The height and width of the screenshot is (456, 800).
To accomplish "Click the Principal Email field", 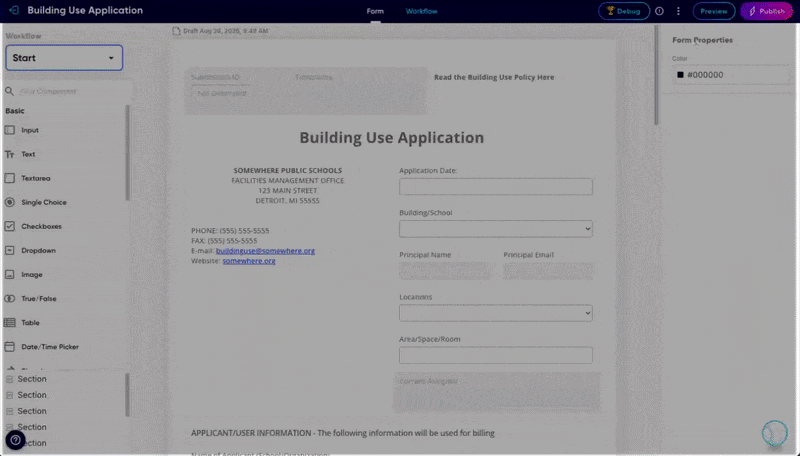I will 548,271.
